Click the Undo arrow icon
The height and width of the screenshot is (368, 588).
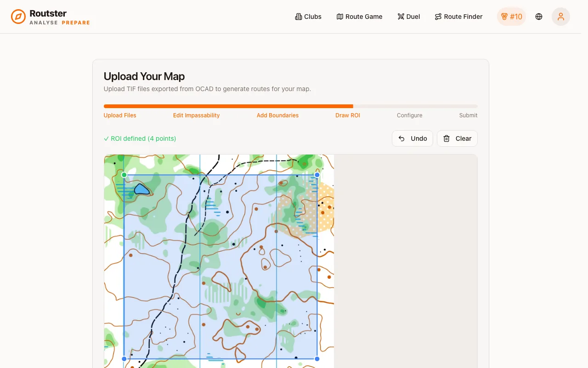tap(401, 138)
